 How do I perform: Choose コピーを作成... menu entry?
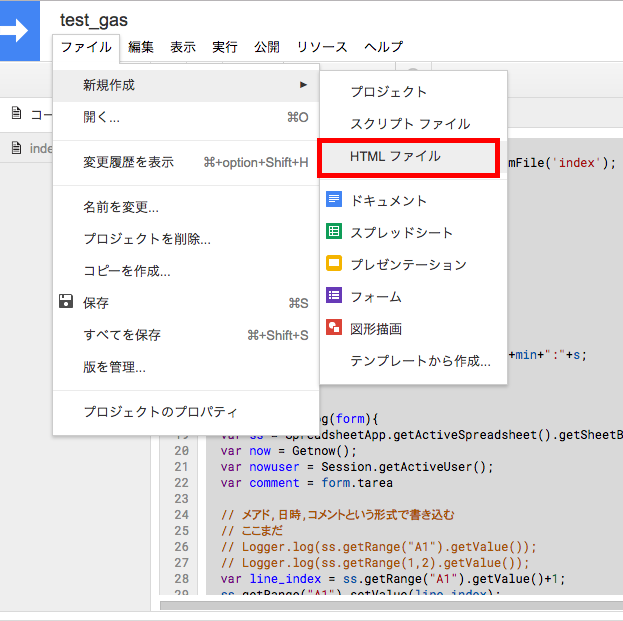(x=186, y=271)
